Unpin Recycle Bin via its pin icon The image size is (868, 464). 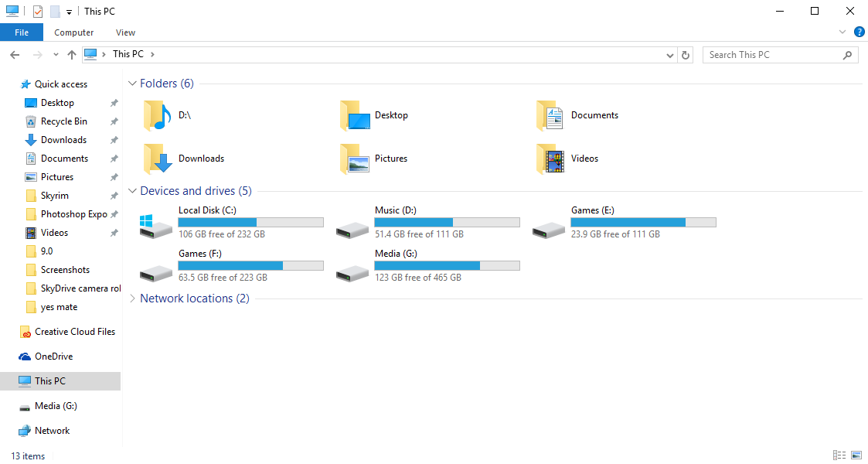(114, 121)
